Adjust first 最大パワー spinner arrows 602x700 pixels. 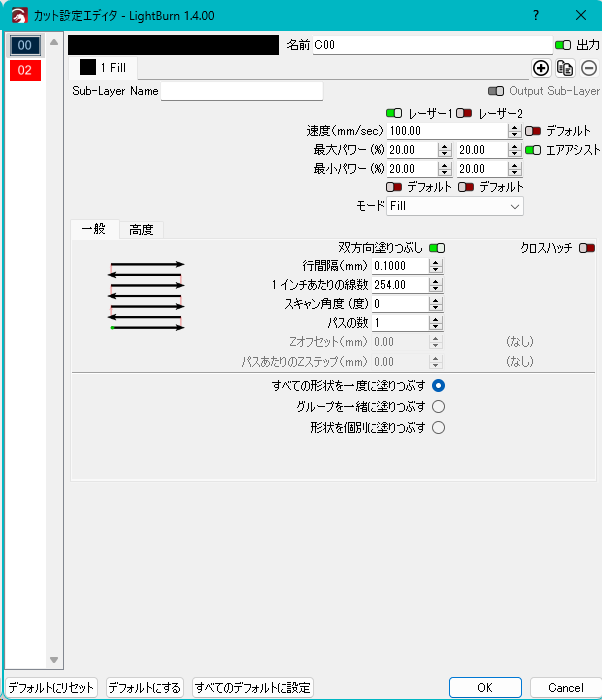(x=444, y=150)
